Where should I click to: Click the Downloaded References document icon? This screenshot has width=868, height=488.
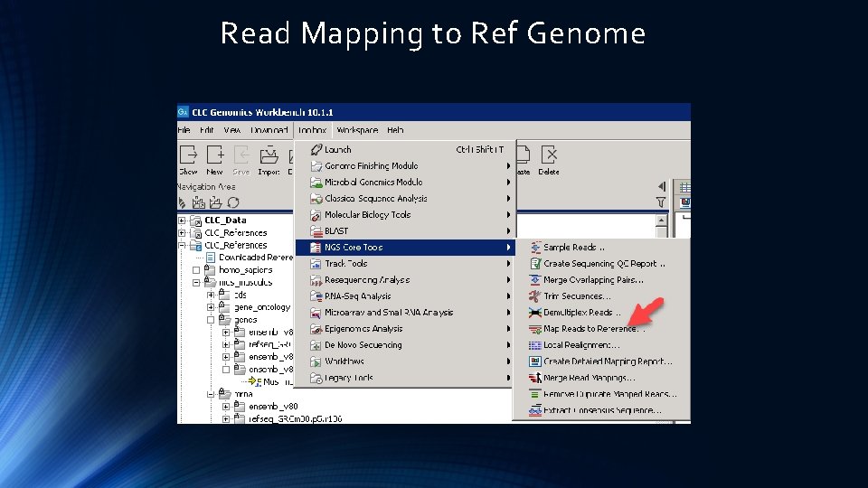211,258
